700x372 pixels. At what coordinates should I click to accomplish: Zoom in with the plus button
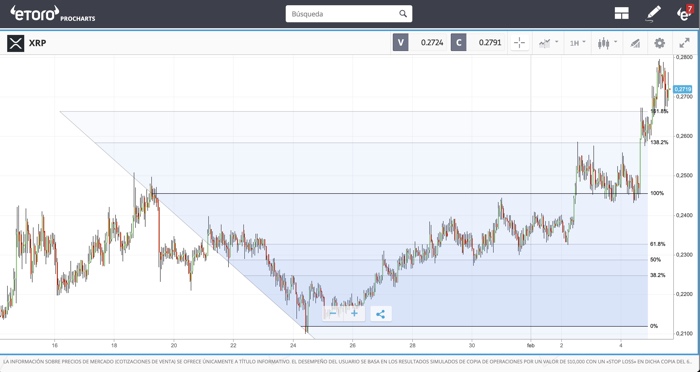(x=354, y=313)
